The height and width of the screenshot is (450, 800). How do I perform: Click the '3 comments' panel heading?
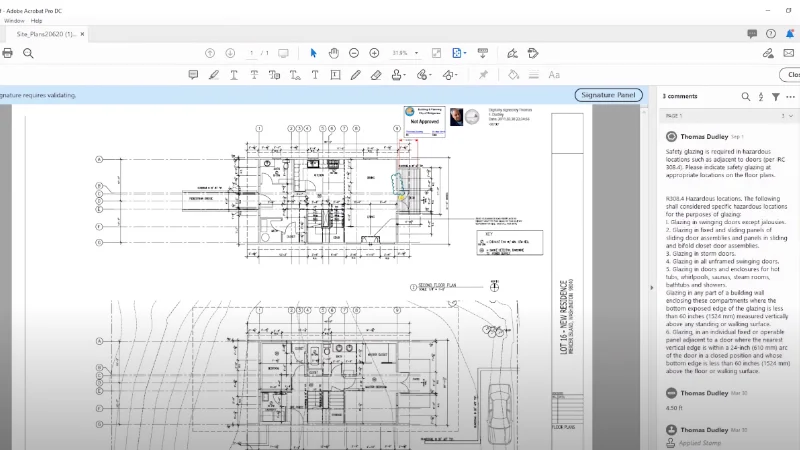(680, 96)
